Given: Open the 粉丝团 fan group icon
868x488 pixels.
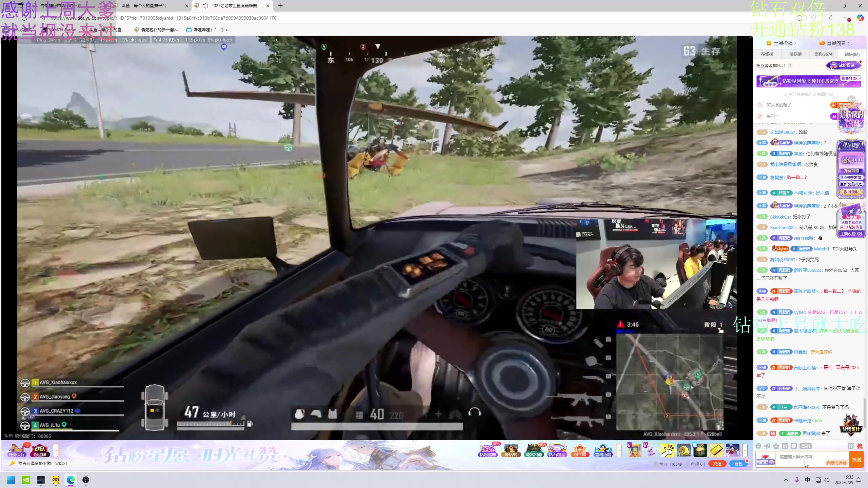Looking at the screenshot, I should (580, 450).
